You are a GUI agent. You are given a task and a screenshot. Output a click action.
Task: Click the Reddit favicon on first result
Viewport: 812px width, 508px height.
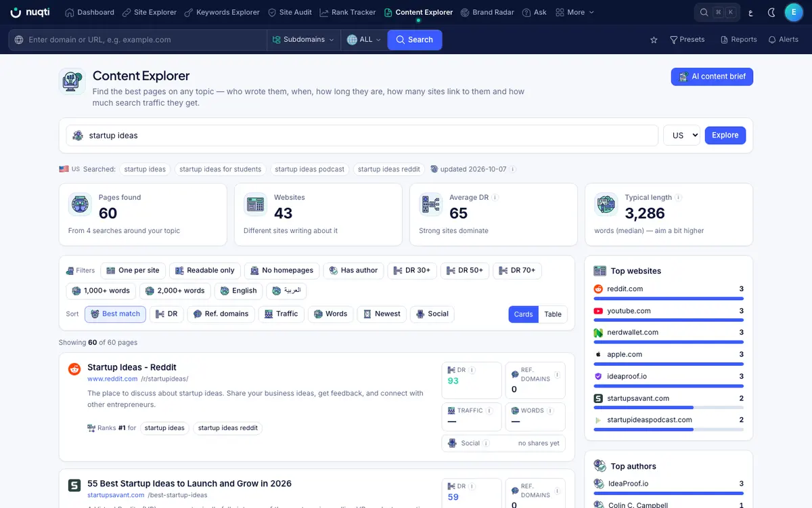tap(74, 369)
